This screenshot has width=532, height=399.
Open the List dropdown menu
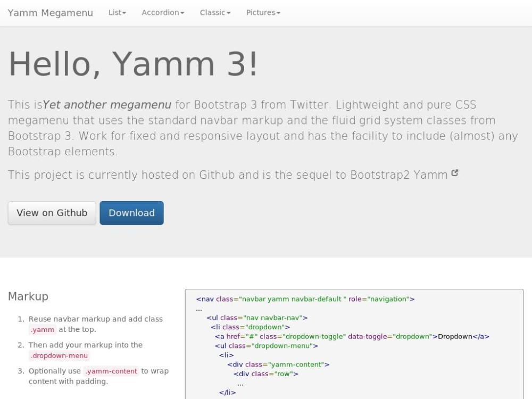click(117, 13)
